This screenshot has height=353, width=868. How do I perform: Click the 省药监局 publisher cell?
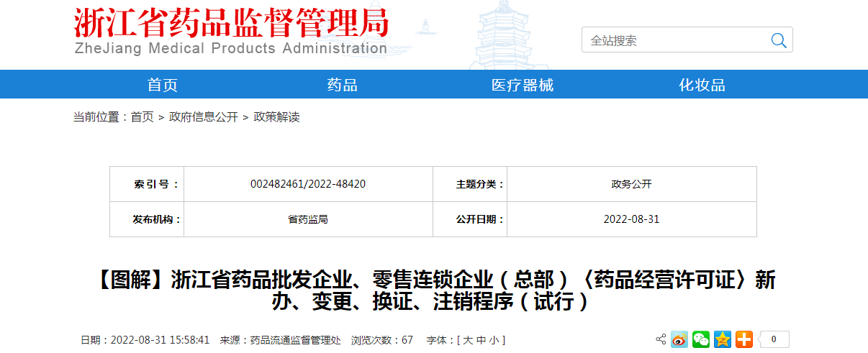pos(308,219)
